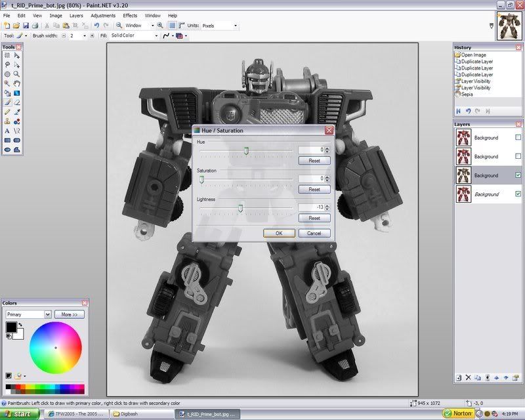Open the Adjustments menu

[x=103, y=15]
